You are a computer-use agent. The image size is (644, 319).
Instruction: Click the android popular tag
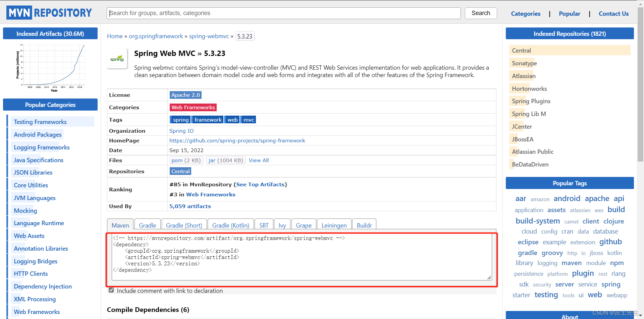[x=567, y=198]
